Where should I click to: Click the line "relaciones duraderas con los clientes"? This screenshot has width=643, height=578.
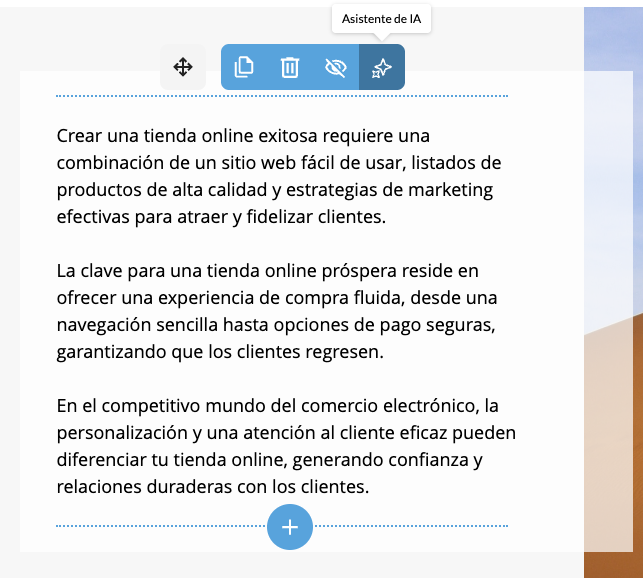(213, 488)
